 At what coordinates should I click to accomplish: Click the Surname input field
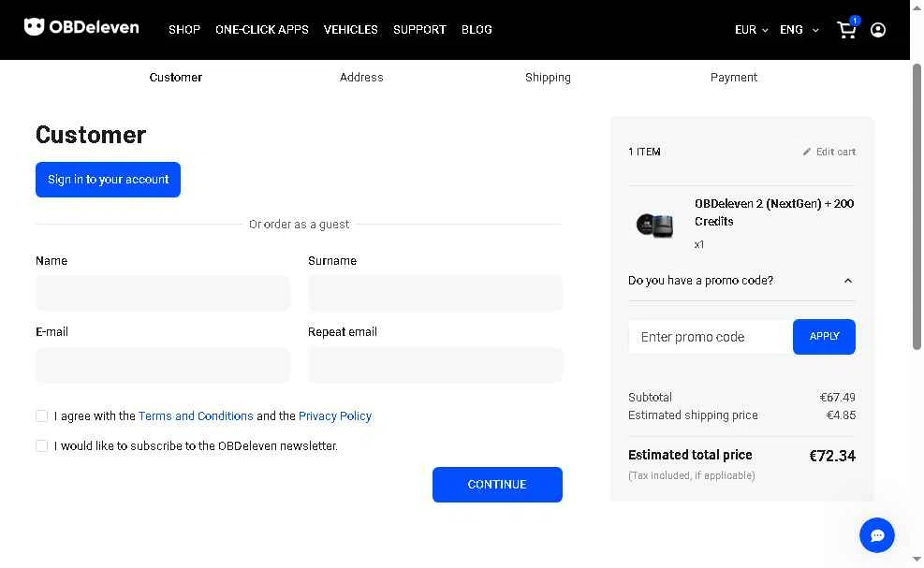coord(435,293)
